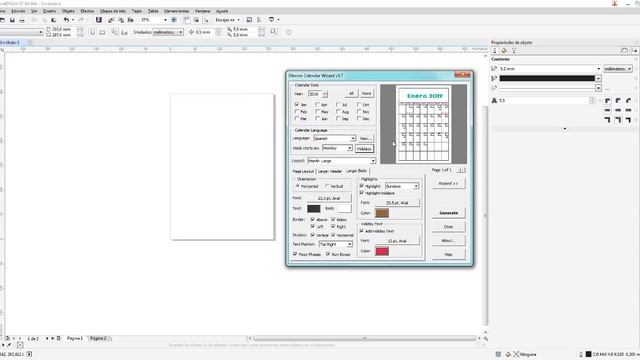The height and width of the screenshot is (360, 640).
Task: Switch to the Página 2 page tab
Action: point(98,338)
